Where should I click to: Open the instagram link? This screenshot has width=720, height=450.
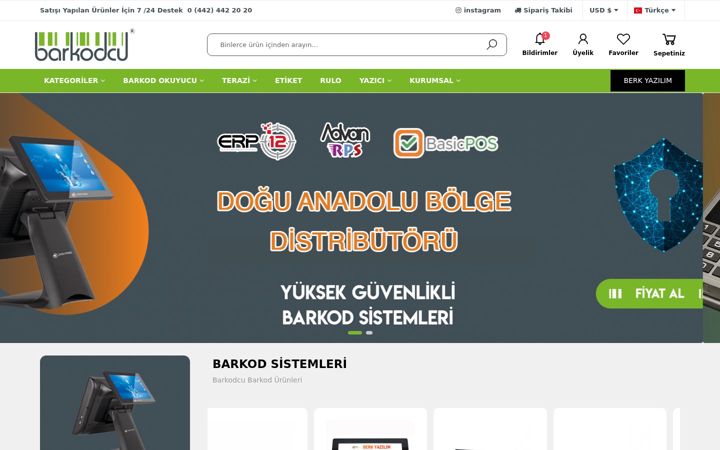click(x=478, y=10)
